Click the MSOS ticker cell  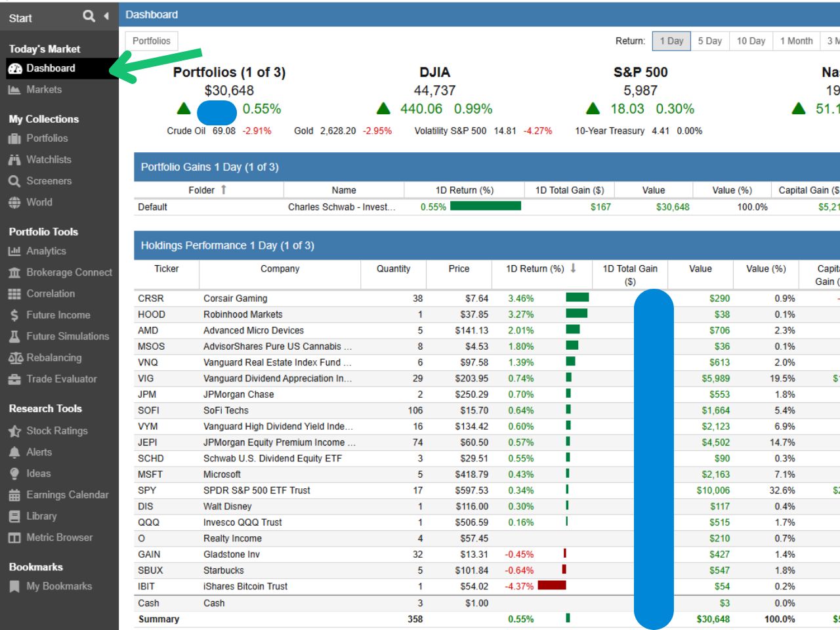[151, 346]
